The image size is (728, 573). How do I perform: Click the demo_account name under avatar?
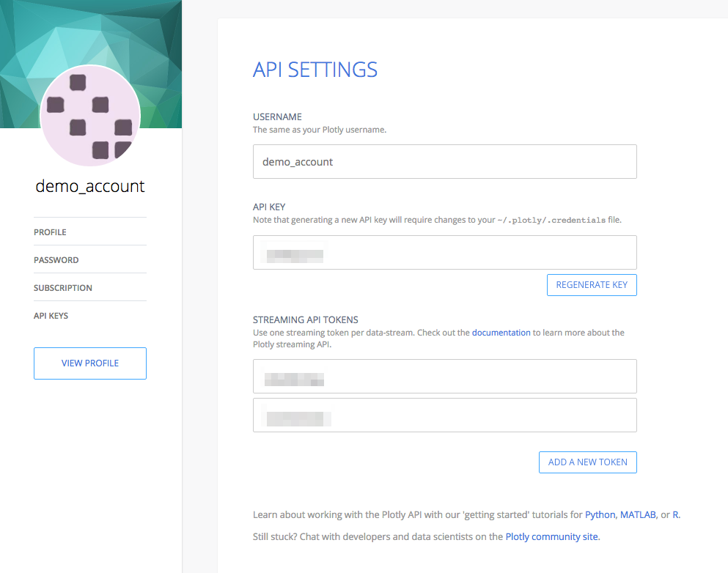tap(90, 186)
